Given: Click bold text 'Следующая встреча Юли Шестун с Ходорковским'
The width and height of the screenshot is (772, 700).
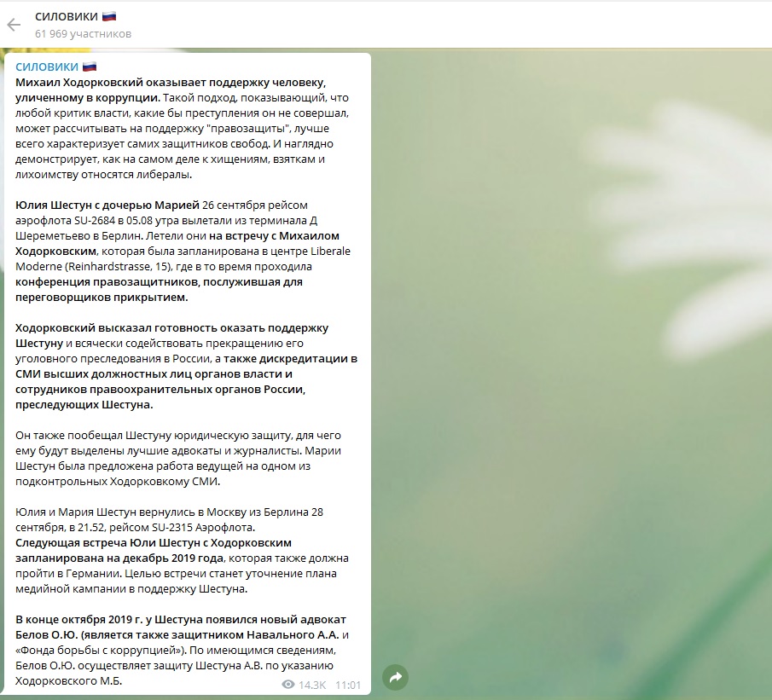Looking at the screenshot, I should pos(153,542).
